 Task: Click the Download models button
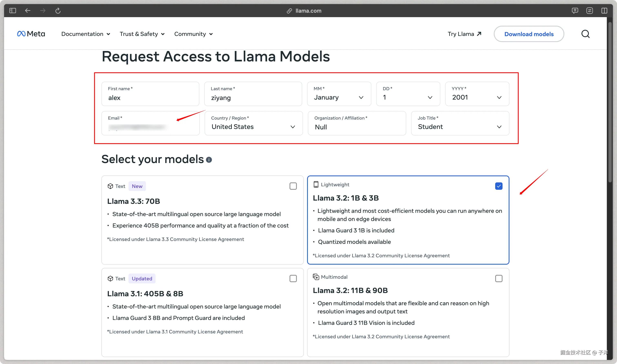pos(529,34)
